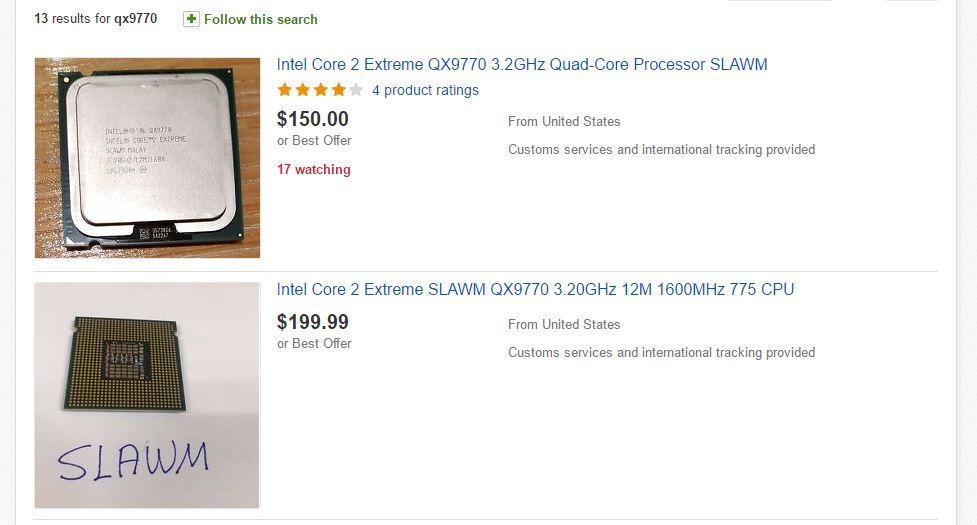Click From United States on the $150.00 listing

pyautogui.click(x=564, y=122)
